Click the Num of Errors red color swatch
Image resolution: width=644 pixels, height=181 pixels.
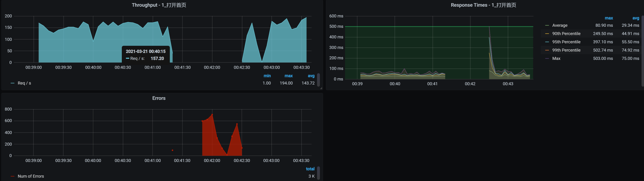pyautogui.click(x=13, y=176)
